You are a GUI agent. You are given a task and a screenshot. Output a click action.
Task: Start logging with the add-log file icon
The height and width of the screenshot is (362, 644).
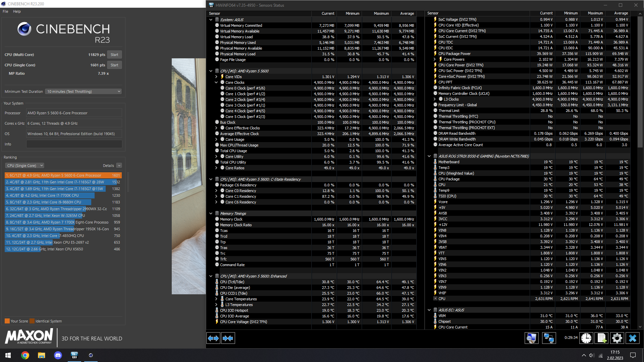tap(601, 338)
